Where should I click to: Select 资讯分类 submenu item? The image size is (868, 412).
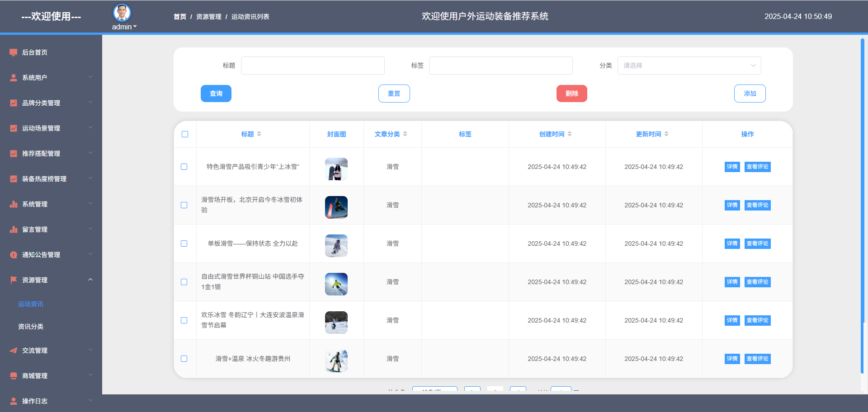point(31,327)
